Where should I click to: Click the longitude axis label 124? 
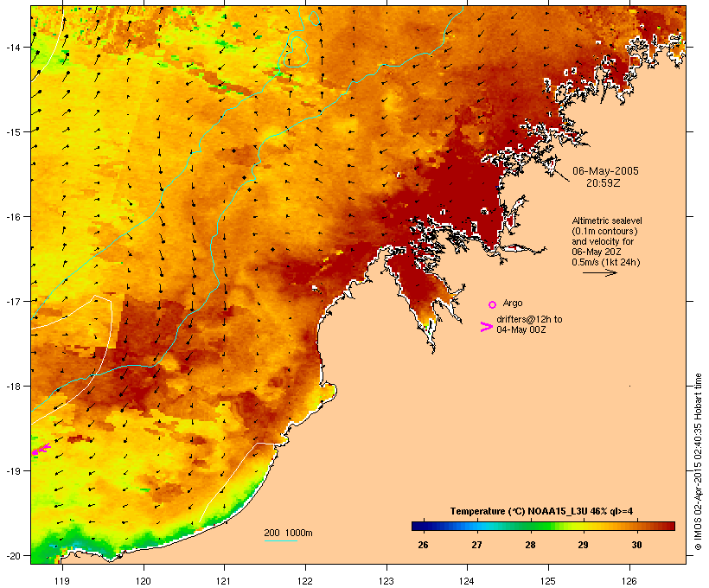(x=467, y=581)
